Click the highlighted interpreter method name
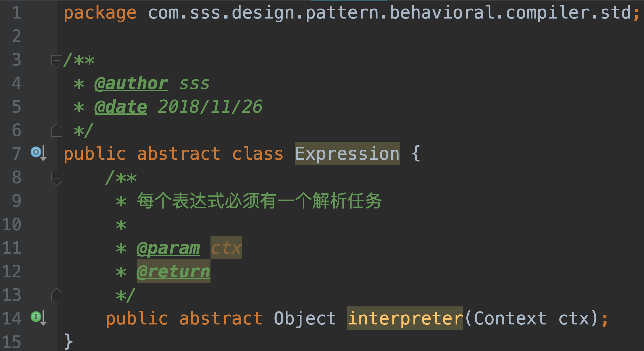Screen dimensions: 644x351 405,318
